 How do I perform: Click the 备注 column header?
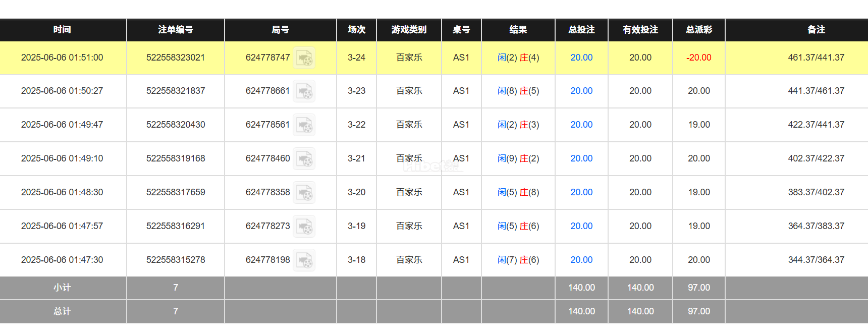click(816, 30)
